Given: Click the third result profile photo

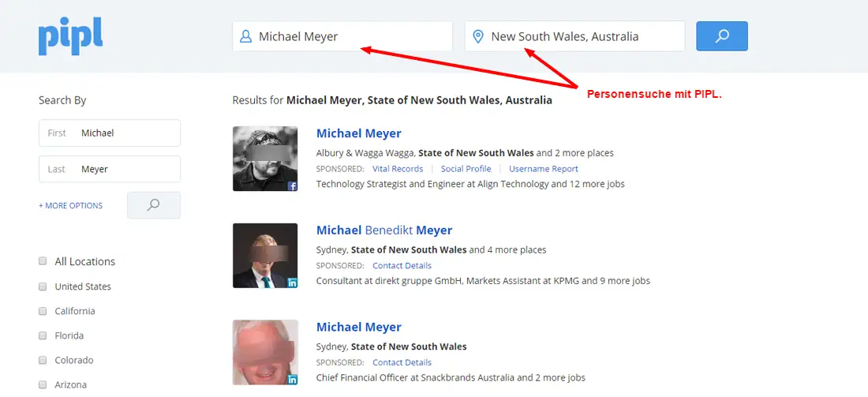Looking at the screenshot, I should tap(265, 353).
